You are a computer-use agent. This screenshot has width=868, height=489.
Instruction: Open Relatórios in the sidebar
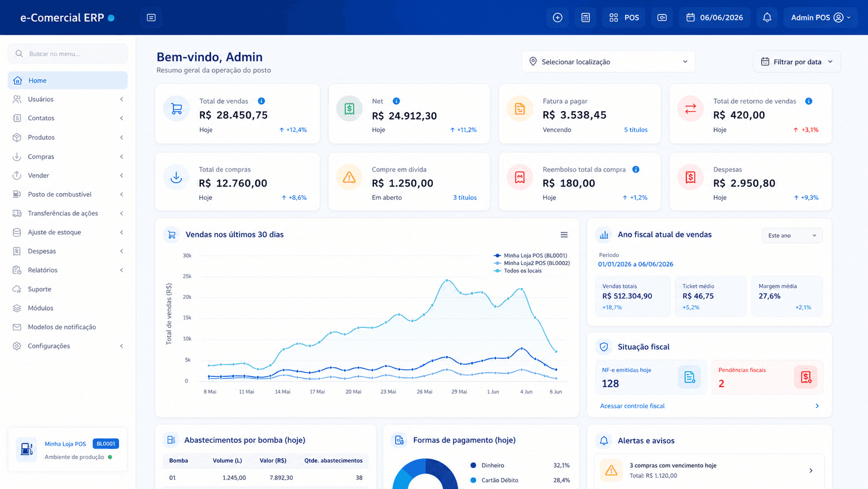coord(67,270)
